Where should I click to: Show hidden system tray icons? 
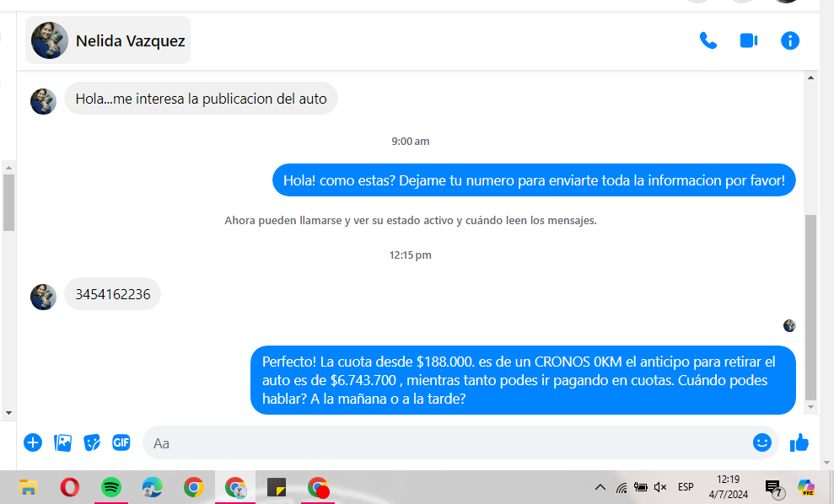(600, 487)
